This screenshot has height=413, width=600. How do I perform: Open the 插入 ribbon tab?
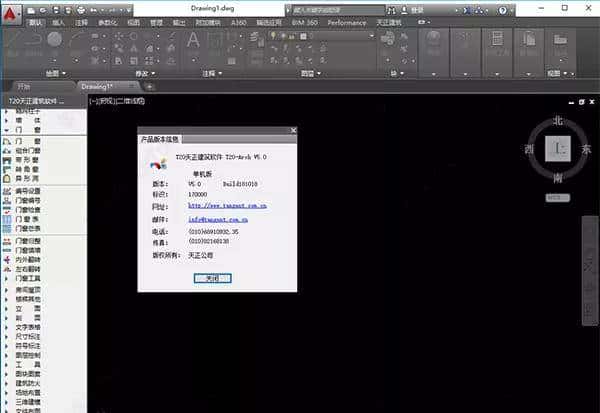pyautogui.click(x=59, y=20)
